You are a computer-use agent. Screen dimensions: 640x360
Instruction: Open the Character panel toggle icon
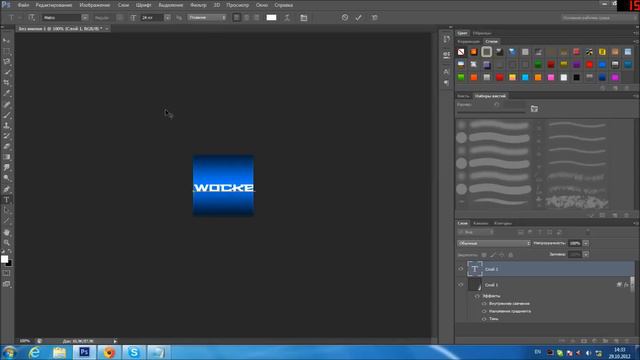[304, 18]
